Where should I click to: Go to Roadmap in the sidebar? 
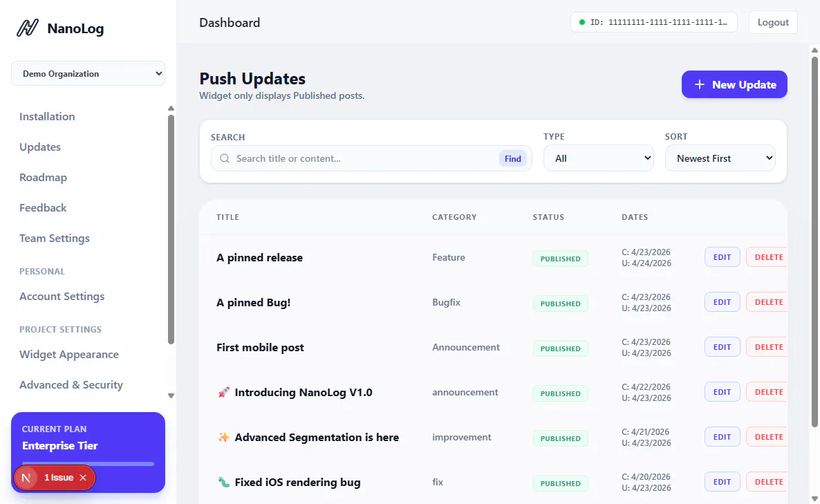[x=43, y=178]
